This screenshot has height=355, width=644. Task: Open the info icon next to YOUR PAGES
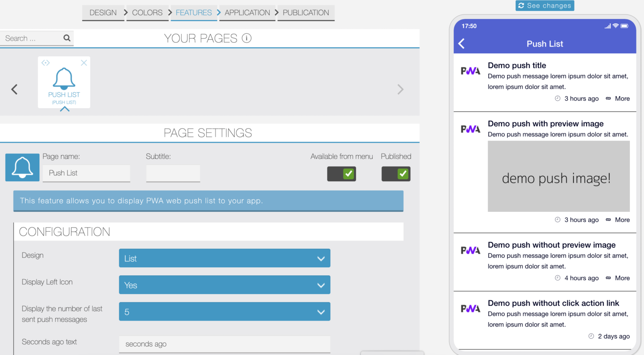(x=247, y=38)
